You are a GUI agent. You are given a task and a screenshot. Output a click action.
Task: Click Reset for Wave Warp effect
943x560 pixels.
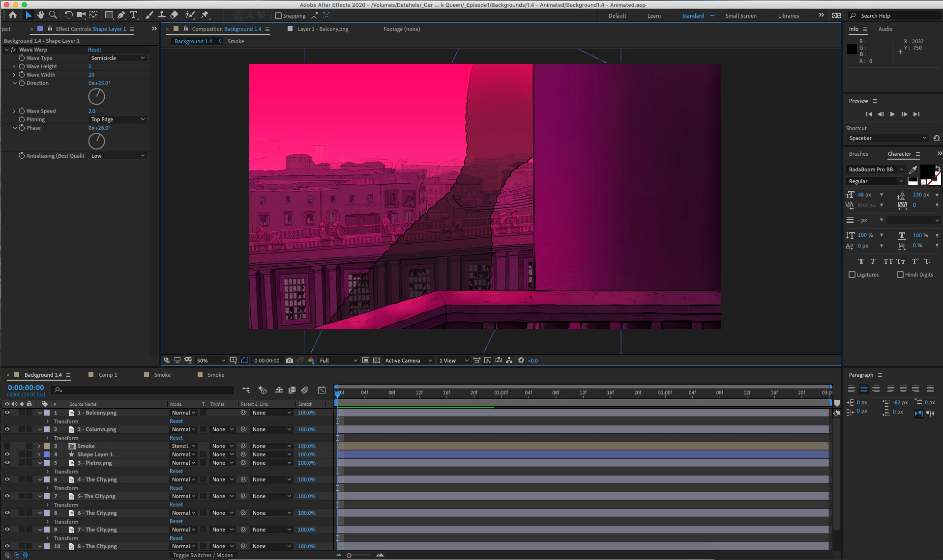click(94, 50)
